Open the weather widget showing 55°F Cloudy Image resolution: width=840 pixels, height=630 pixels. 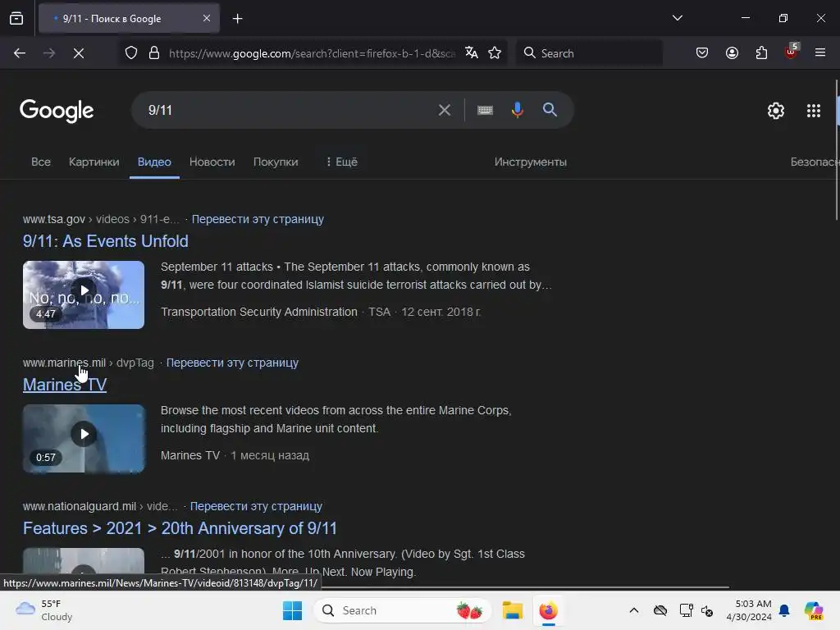click(44, 610)
